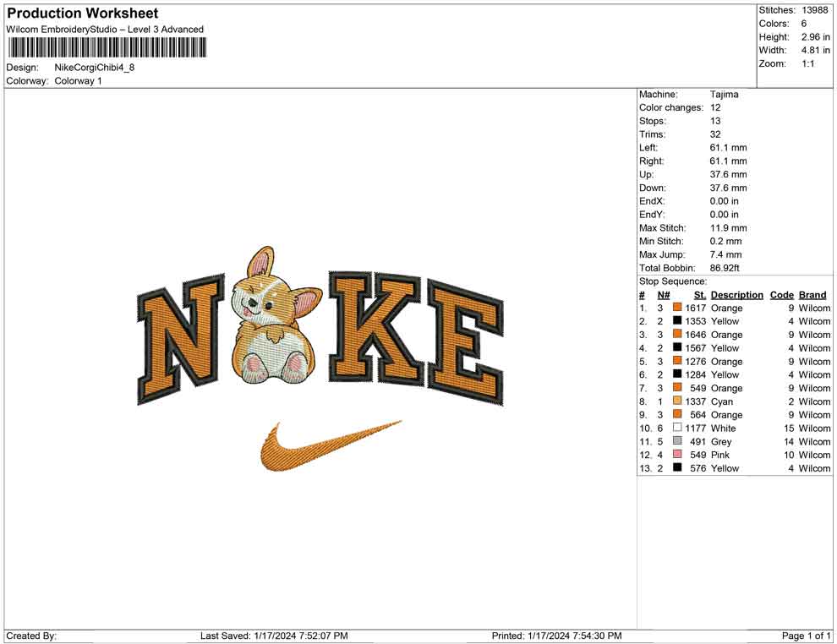Click the 'Production Worksheet' heading
Viewport: 837px width, 644px height.
click(83, 14)
